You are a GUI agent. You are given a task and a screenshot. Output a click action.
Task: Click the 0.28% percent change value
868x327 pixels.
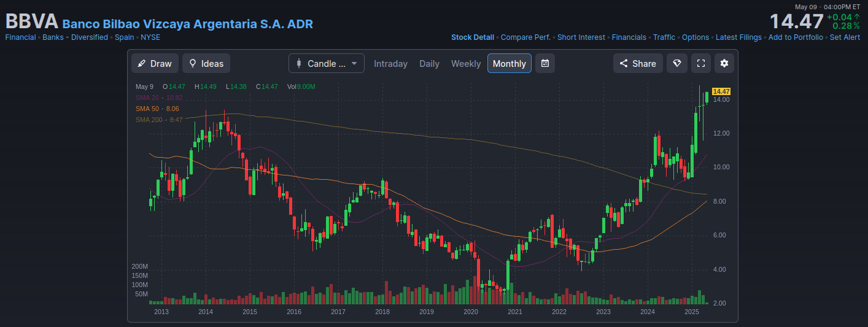coord(847,26)
